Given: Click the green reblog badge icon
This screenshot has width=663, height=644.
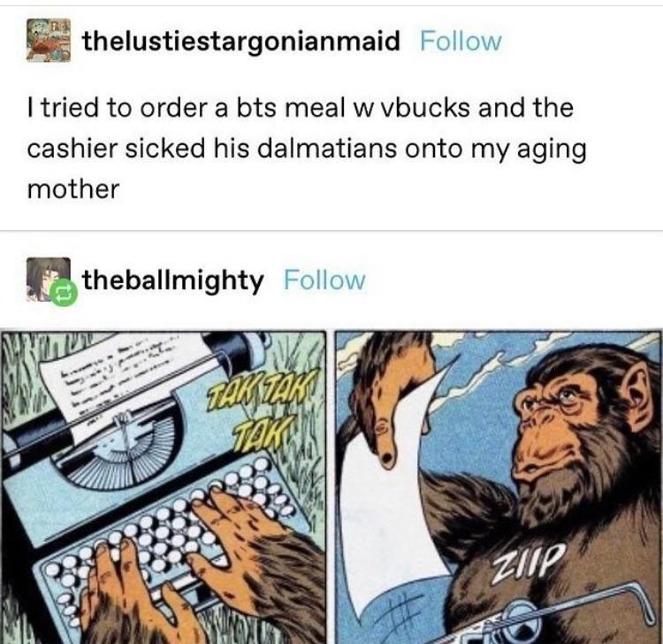Looking at the screenshot, I should click(64, 292).
